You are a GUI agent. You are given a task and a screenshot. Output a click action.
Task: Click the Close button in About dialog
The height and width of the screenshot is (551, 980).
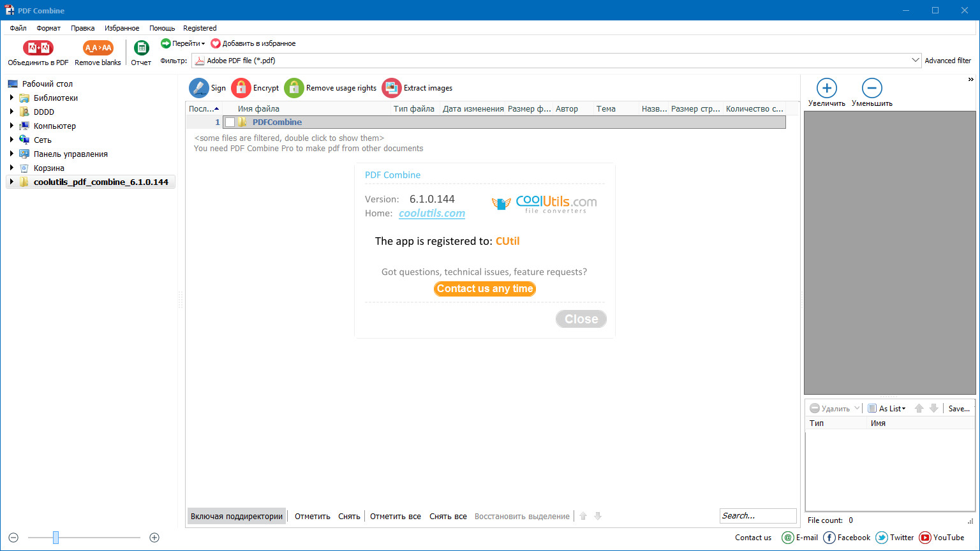[581, 319]
